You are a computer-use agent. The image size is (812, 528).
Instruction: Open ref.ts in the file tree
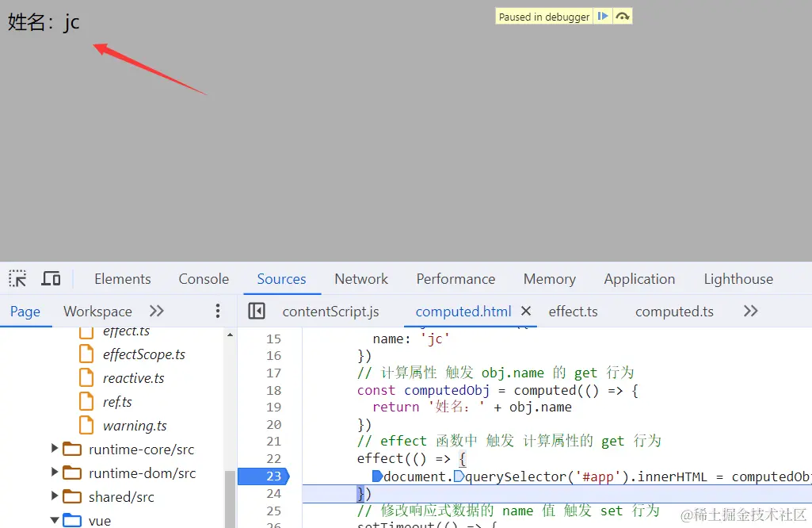(x=117, y=402)
